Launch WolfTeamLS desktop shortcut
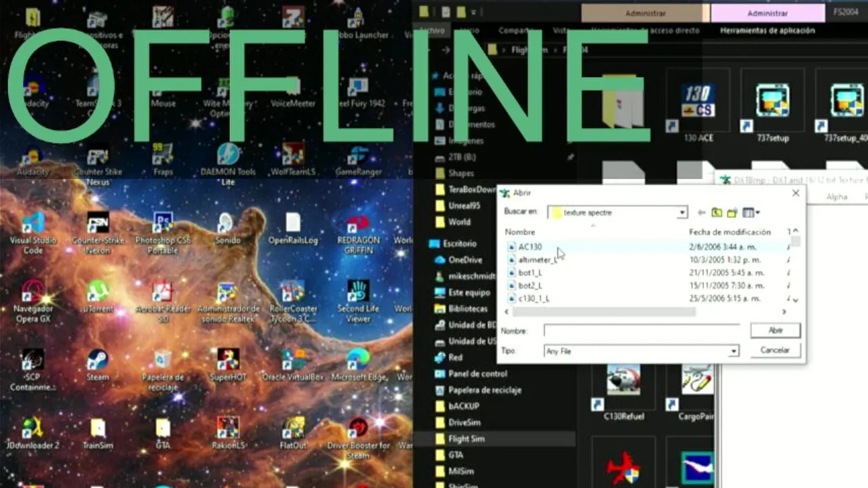 pyautogui.click(x=293, y=160)
